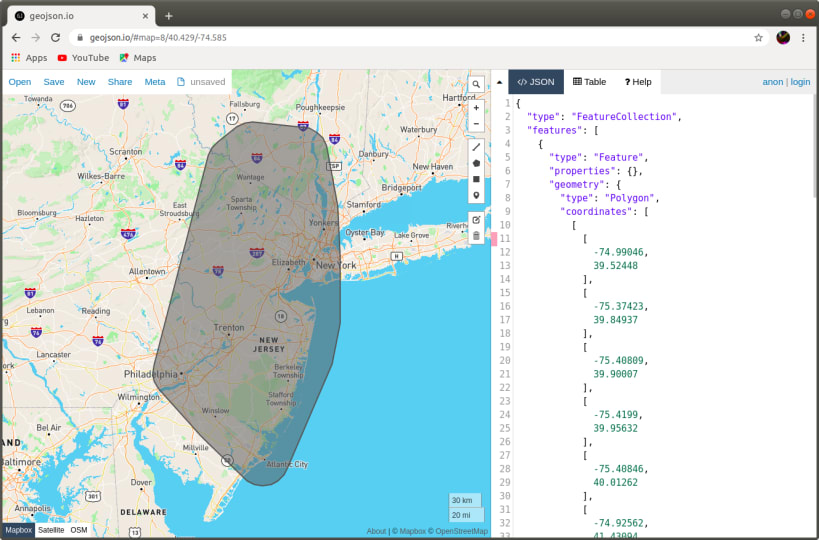Activate the edit layers tool
The image size is (819, 540).
point(476,219)
